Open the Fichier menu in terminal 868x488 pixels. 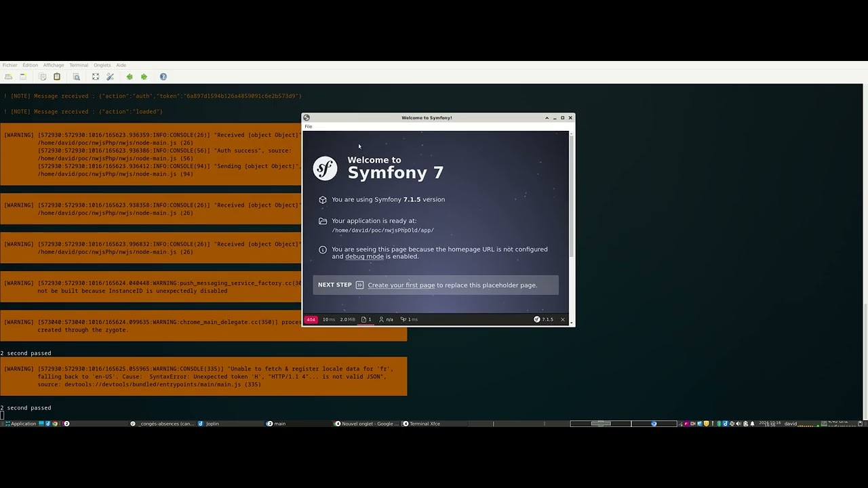click(x=9, y=65)
